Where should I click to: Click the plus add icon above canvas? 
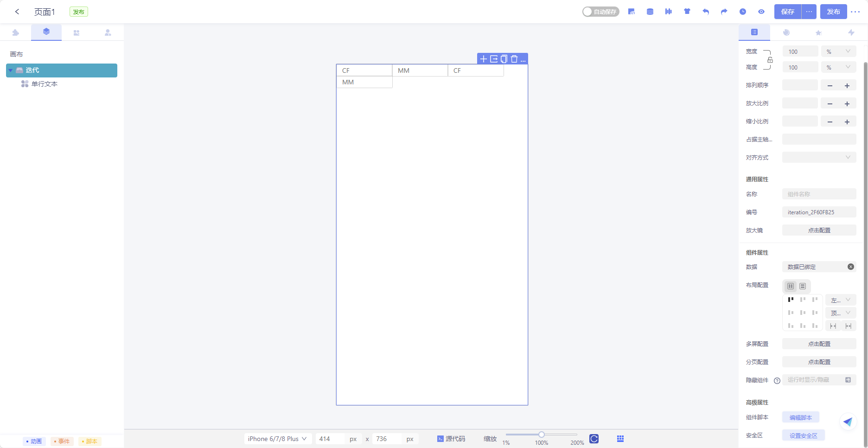[484, 59]
